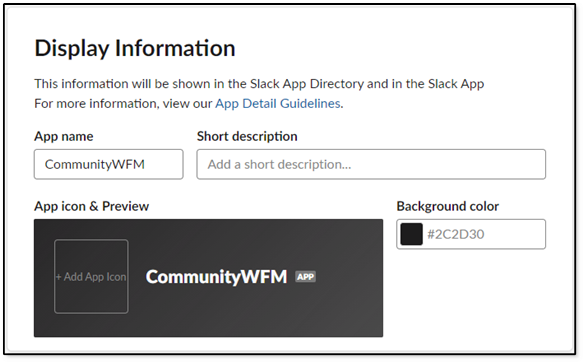Click the Short description label
The width and height of the screenshot is (585, 364).
(247, 136)
